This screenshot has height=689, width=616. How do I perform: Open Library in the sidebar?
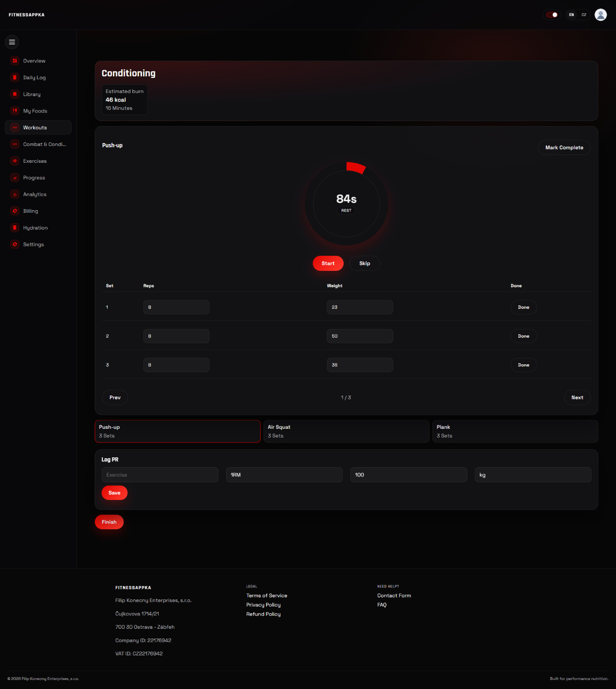[38, 94]
